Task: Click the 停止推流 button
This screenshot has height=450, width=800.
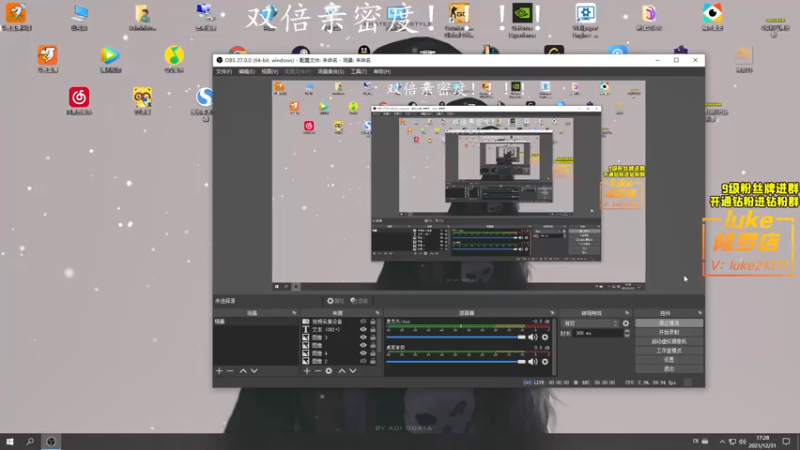Action: point(669,323)
